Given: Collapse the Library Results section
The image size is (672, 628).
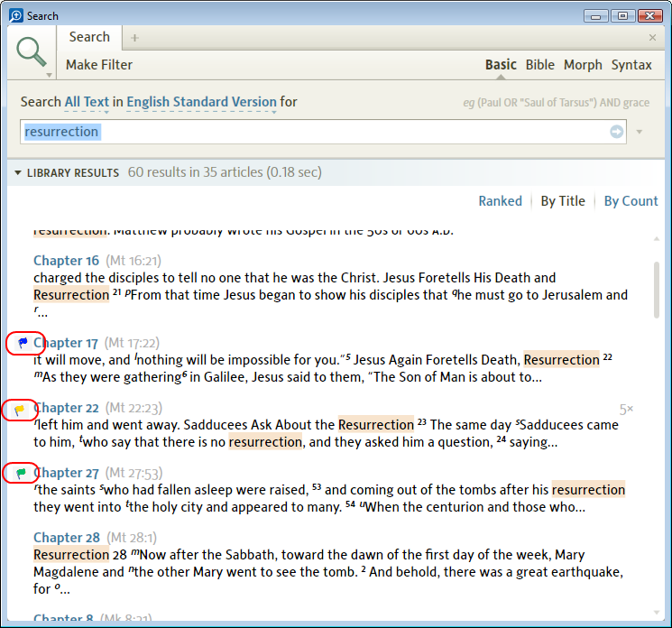Looking at the screenshot, I should coord(17,172).
